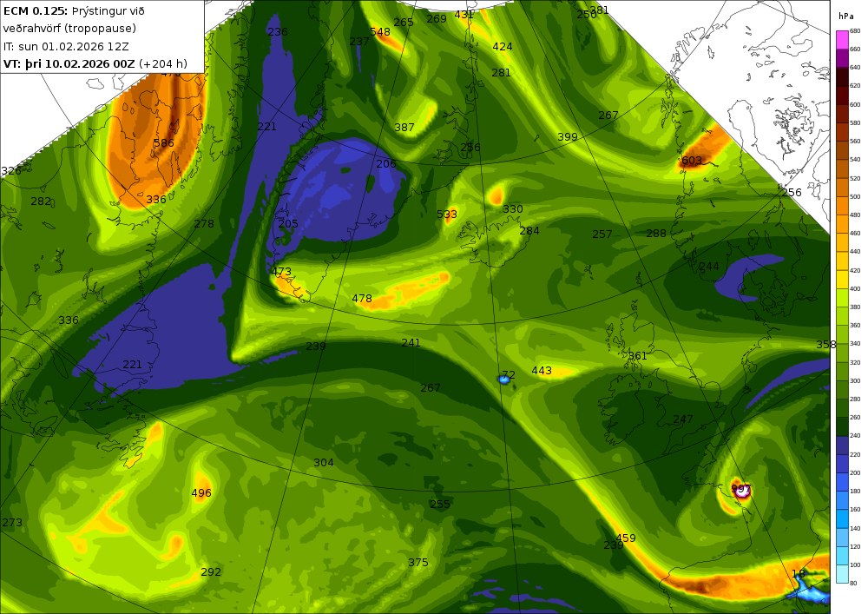Screen dimensions: 868x614
Task: Select the 533 label near Iceland
Action: click(447, 215)
